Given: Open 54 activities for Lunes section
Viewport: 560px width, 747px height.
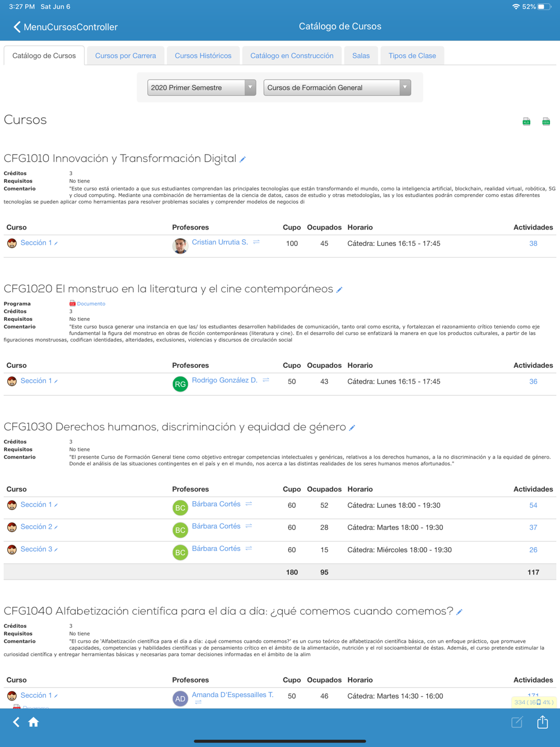Looking at the screenshot, I should coord(533,505).
